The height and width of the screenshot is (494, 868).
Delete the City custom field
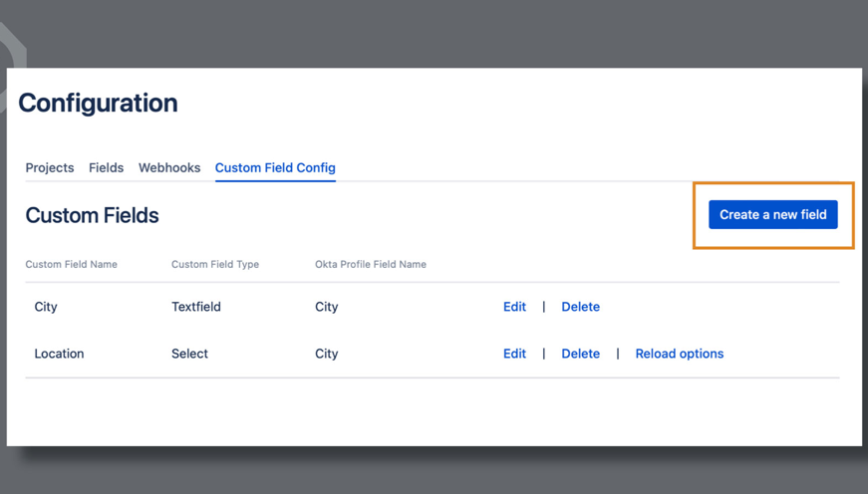[580, 307]
